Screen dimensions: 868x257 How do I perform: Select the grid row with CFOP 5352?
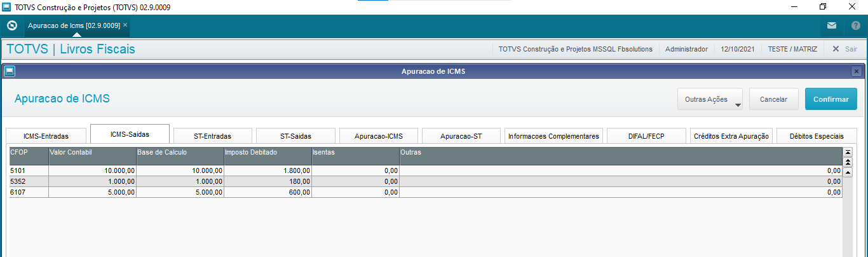(29, 181)
